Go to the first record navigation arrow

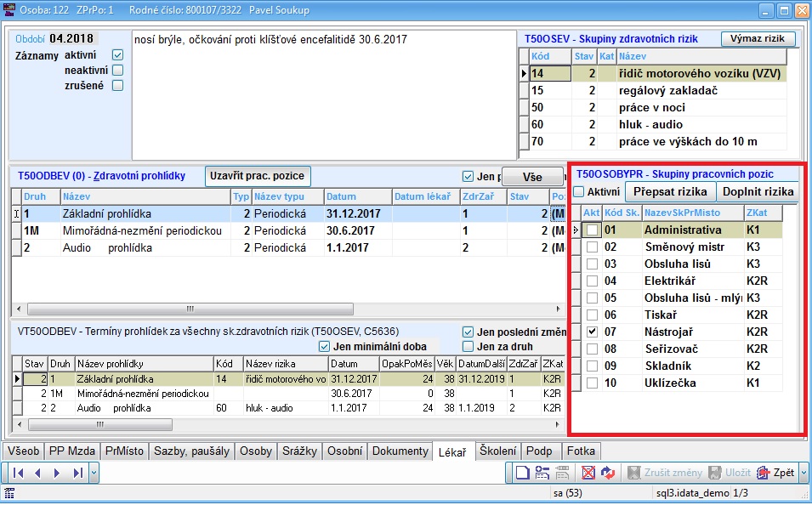(x=18, y=473)
